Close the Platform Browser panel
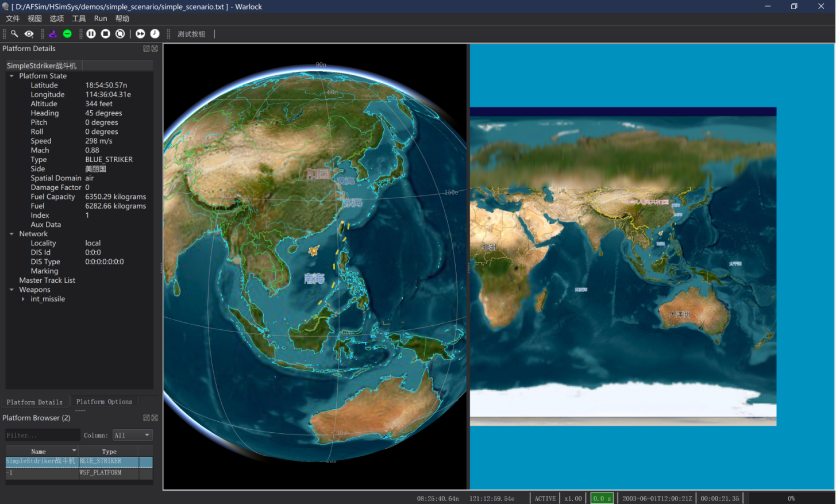836x504 pixels. 155,418
